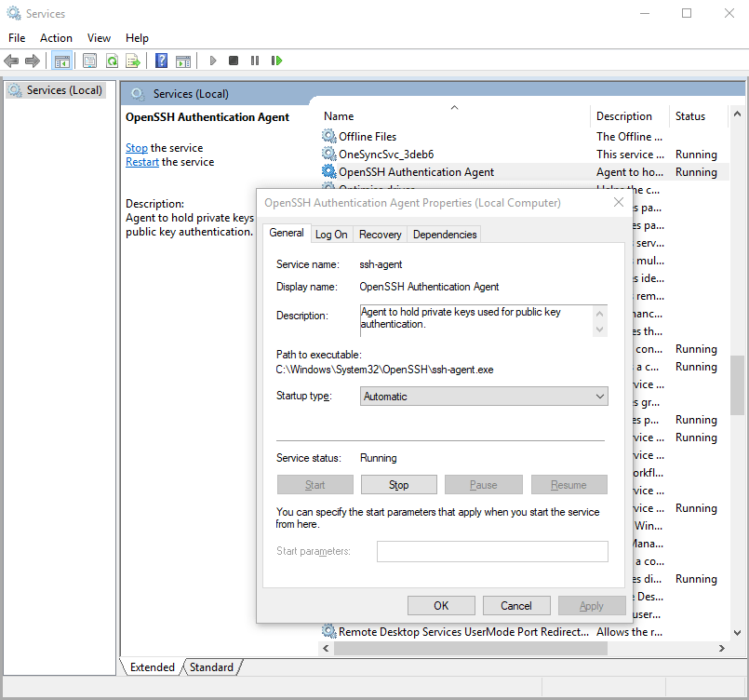Select Services (Local) in the console tree
Viewport: 749px width, 700px height.
pos(57,90)
